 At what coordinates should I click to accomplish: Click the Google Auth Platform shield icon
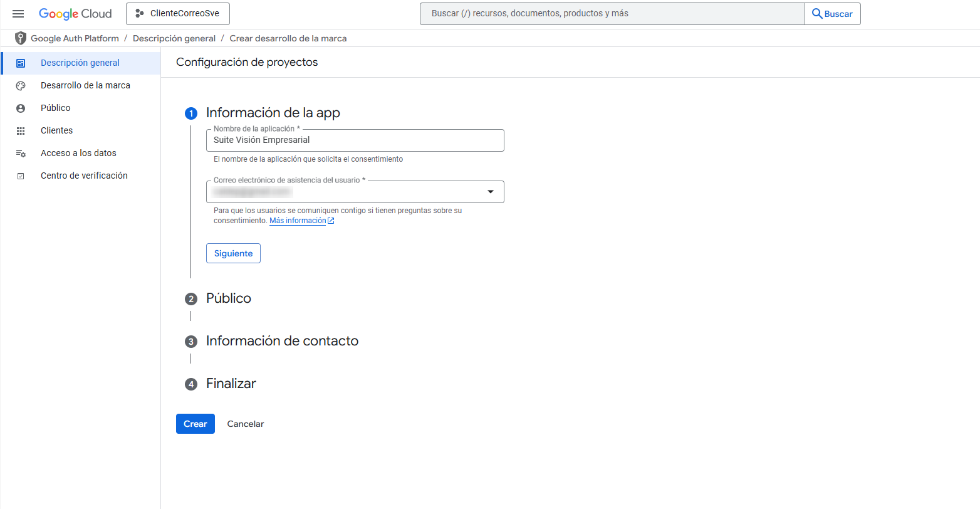coord(21,38)
